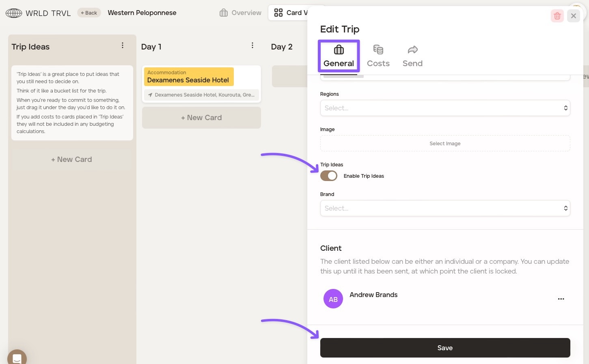Image resolution: width=589 pixels, height=364 pixels.
Task: Add new card under Trip Ideas
Action: (71, 159)
